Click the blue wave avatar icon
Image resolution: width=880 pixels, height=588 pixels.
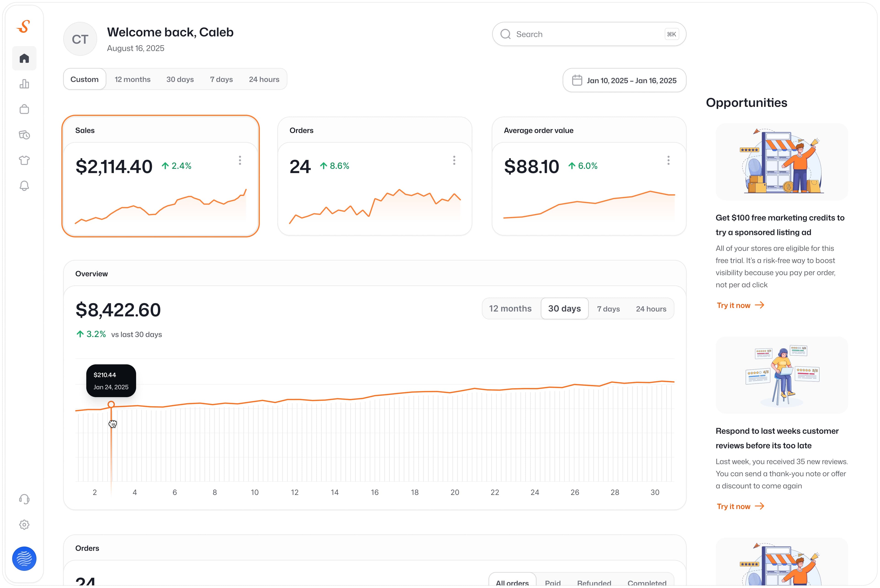(24, 558)
